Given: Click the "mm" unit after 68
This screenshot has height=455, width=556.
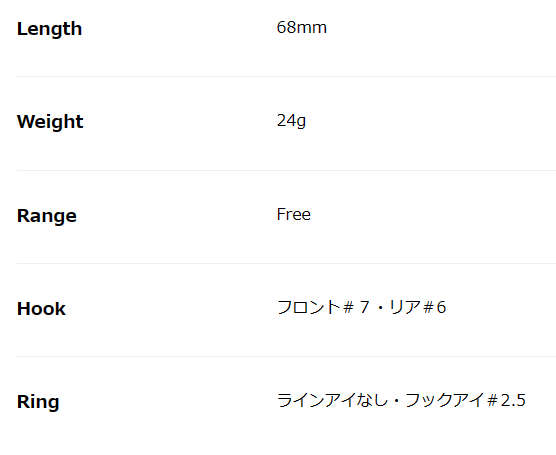Looking at the screenshot, I should 311,28.
